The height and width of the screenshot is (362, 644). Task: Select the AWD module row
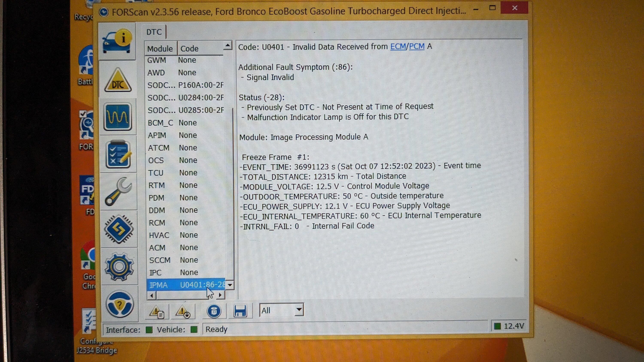pos(185,73)
